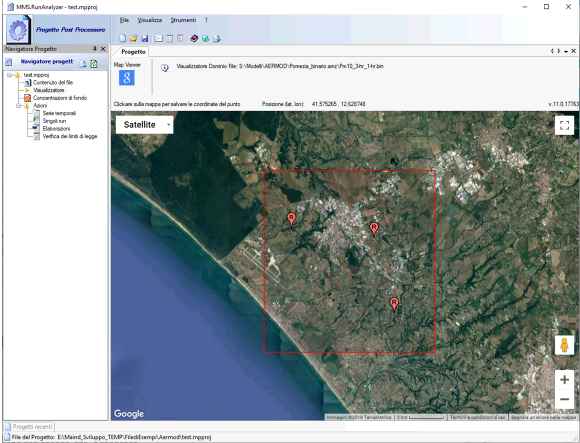The height and width of the screenshot is (443, 580).
Task: Click the New project toolbar icon
Action: (122, 38)
